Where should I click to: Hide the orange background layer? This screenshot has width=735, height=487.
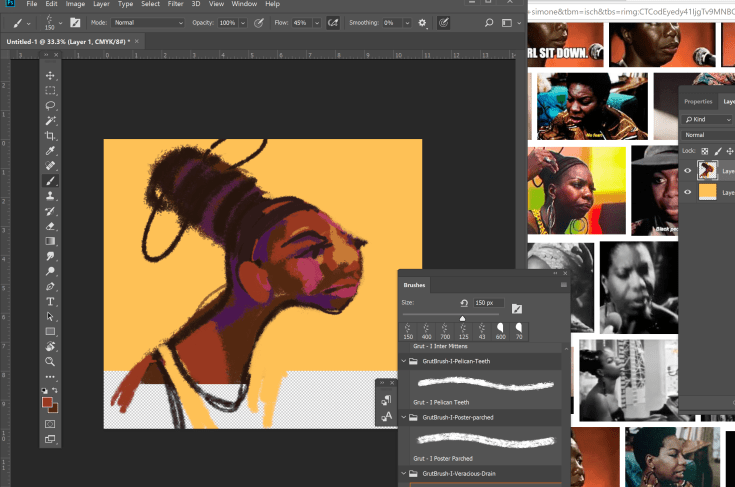click(x=688, y=192)
